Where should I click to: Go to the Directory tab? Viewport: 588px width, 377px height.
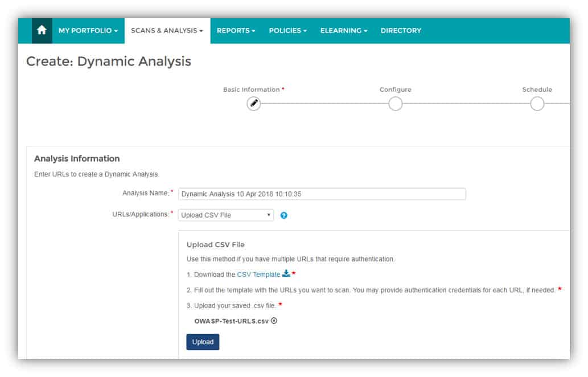401,30
